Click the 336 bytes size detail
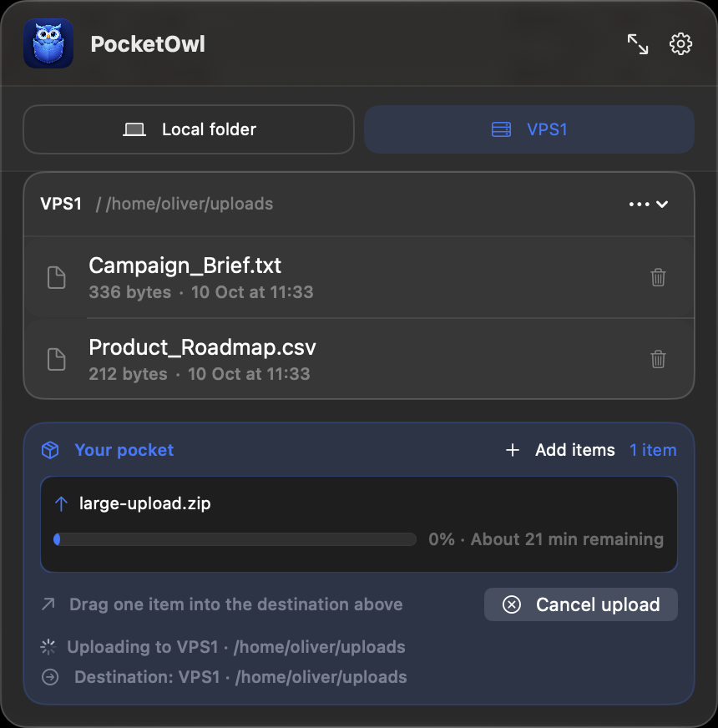The width and height of the screenshot is (718, 728). point(130,292)
